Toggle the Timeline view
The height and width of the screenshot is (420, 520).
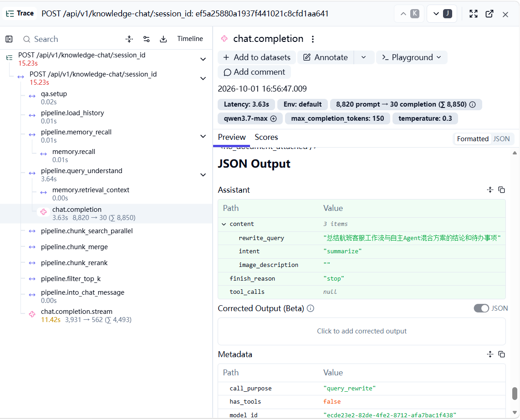pyautogui.click(x=190, y=39)
